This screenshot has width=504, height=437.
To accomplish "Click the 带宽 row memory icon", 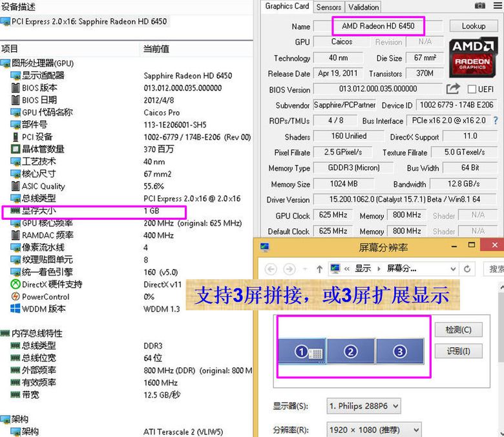I will click(16, 395).
